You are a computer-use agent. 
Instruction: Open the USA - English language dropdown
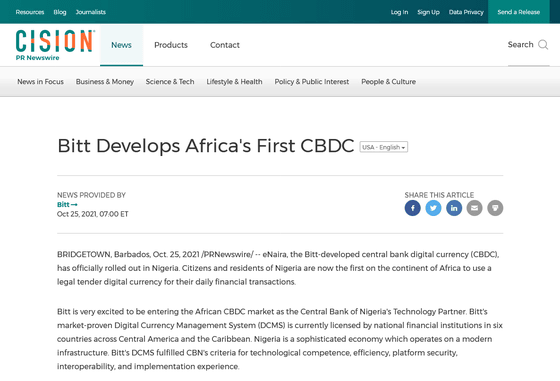[384, 147]
